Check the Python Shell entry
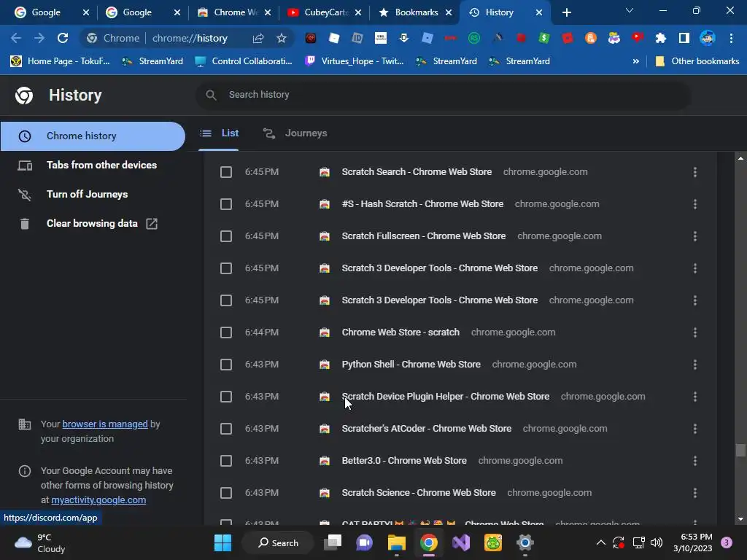 point(226,365)
